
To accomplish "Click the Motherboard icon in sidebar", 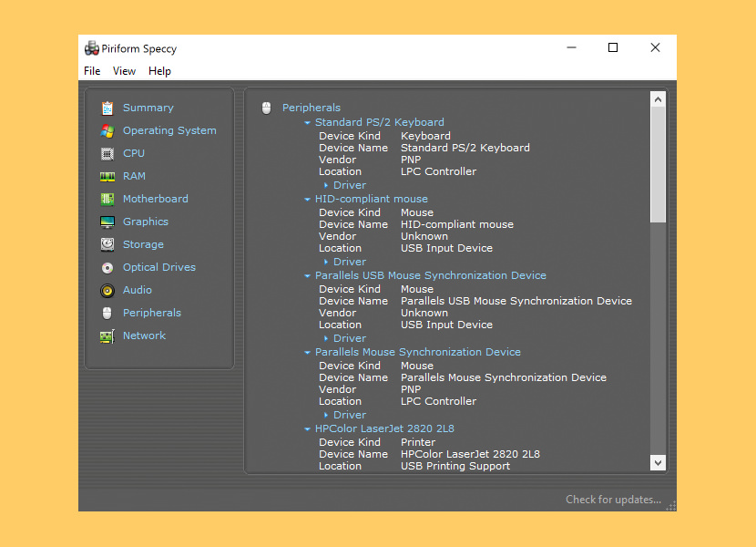I will (107, 199).
